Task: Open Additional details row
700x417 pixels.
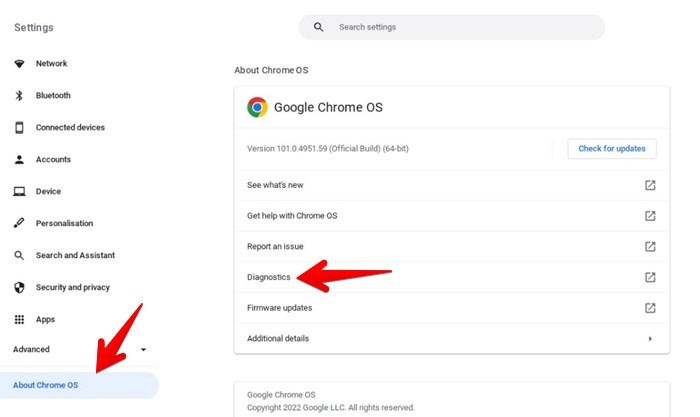Action: [x=451, y=338]
